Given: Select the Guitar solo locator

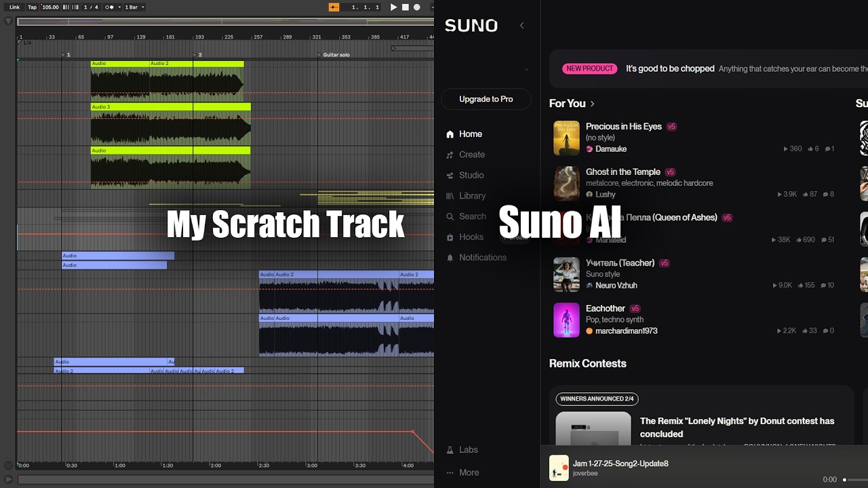Looking at the screenshot, I should [x=334, y=54].
